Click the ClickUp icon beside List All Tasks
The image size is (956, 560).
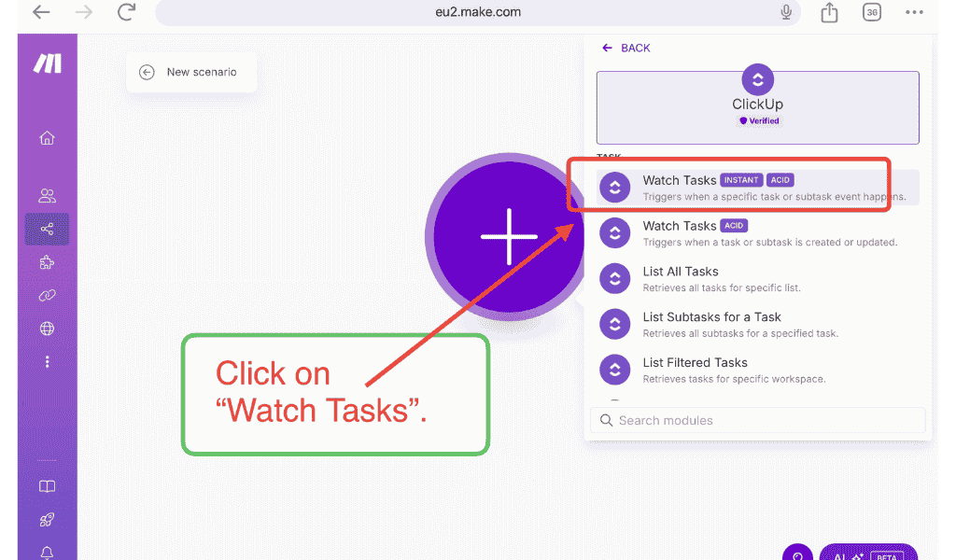coord(614,278)
